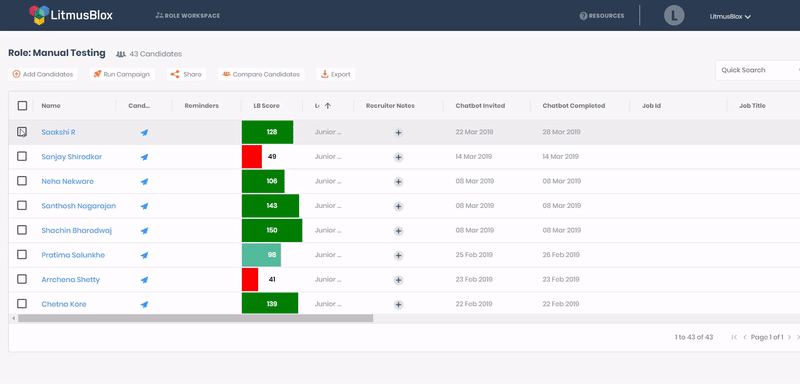Select the Saakshi R row checkbox

[22, 132]
